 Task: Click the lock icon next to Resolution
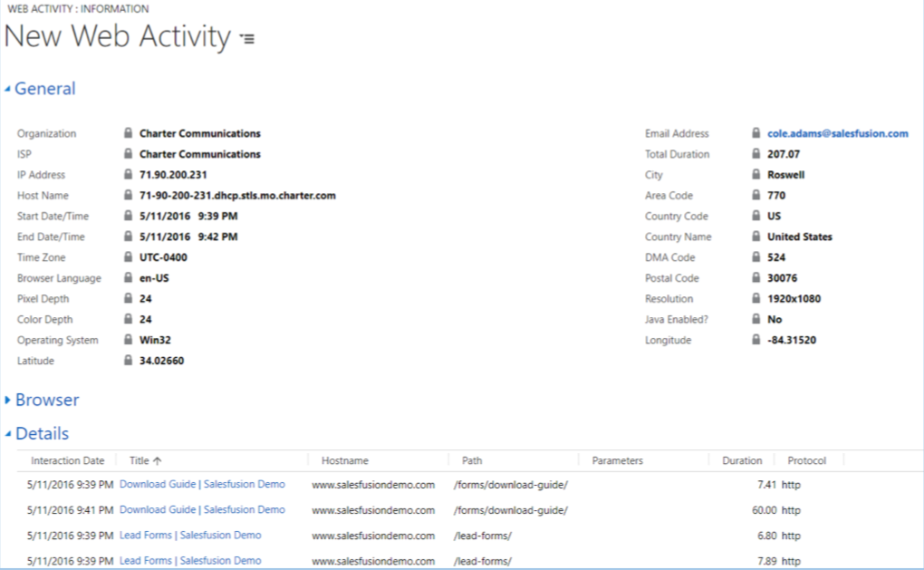click(x=756, y=299)
